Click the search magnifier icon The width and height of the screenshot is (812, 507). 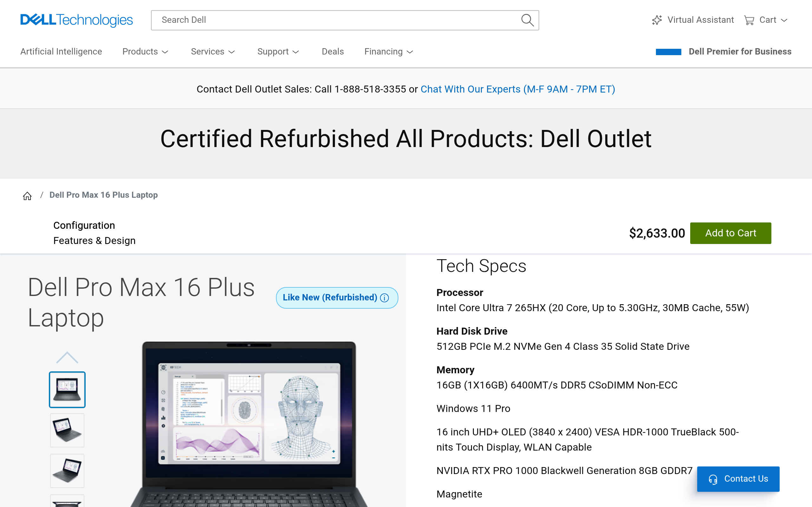(x=527, y=20)
